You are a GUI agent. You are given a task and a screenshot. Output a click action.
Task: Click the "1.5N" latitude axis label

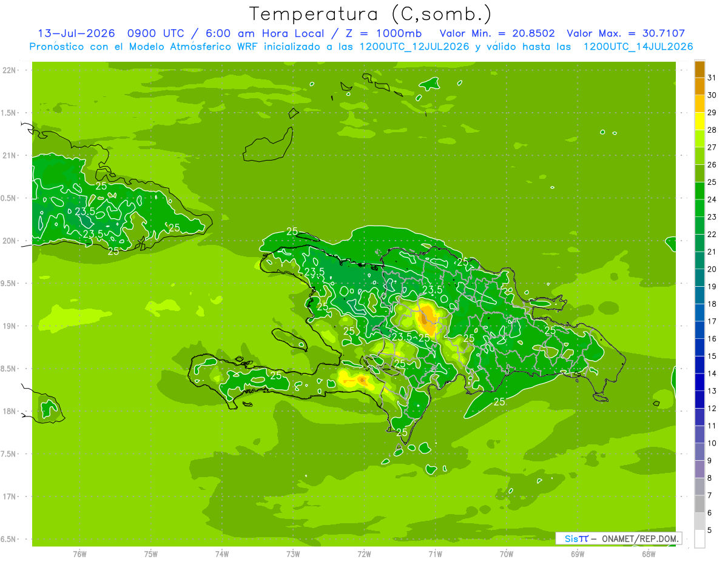click(10, 113)
